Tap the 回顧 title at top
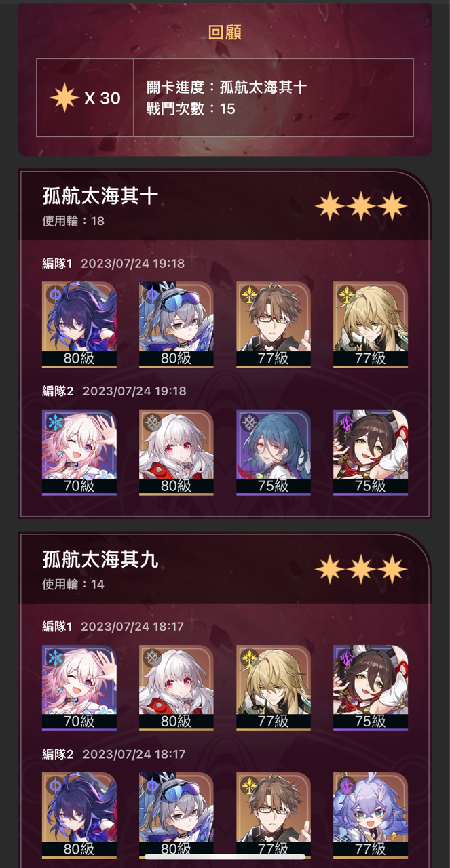Screen dimensions: 450x868 tap(225, 33)
